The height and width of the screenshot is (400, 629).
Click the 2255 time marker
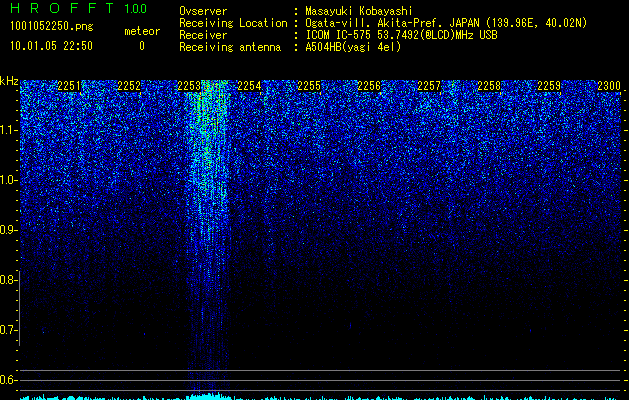pyautogui.click(x=309, y=86)
